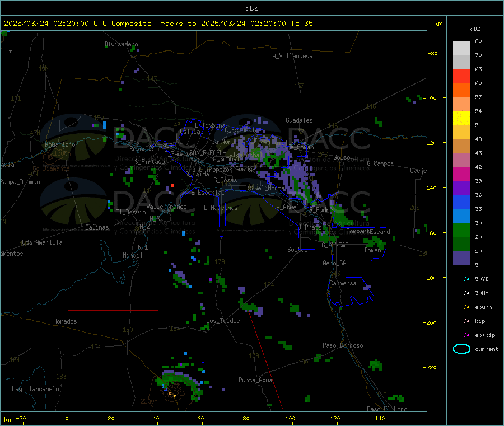Select the pink bip arrow symbol
The height and width of the screenshot is (426, 504).
click(x=461, y=321)
